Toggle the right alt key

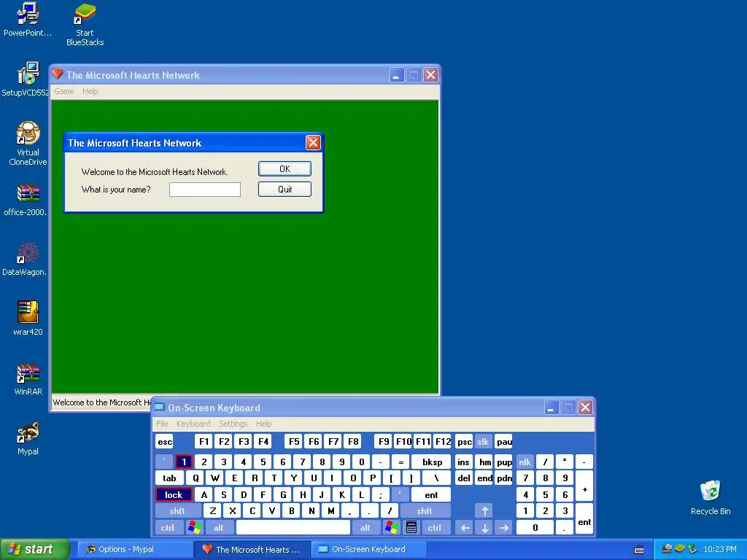coord(365,528)
